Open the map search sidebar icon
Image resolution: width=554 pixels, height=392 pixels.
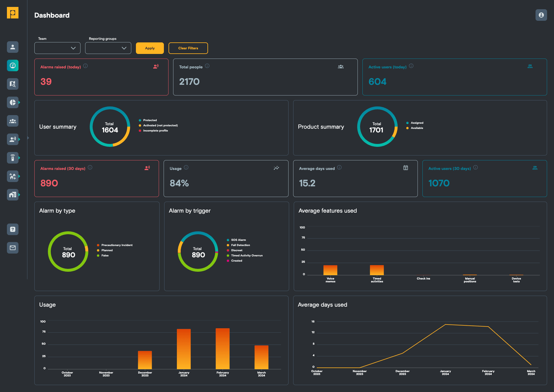pos(13,84)
